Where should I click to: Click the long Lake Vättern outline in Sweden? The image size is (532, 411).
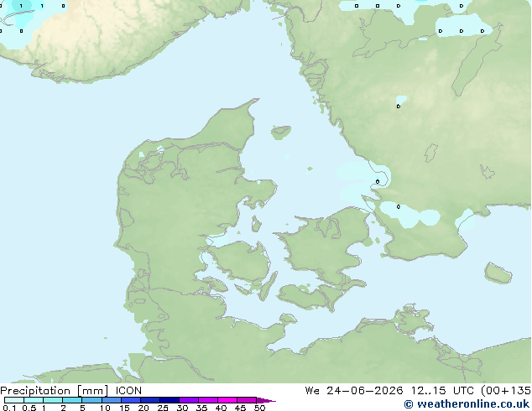[x=477, y=60]
